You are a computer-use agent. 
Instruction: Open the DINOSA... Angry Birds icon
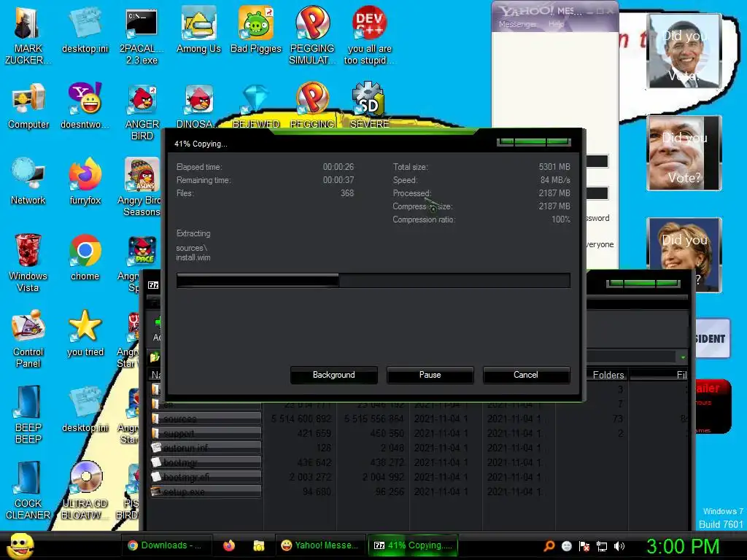(198, 106)
